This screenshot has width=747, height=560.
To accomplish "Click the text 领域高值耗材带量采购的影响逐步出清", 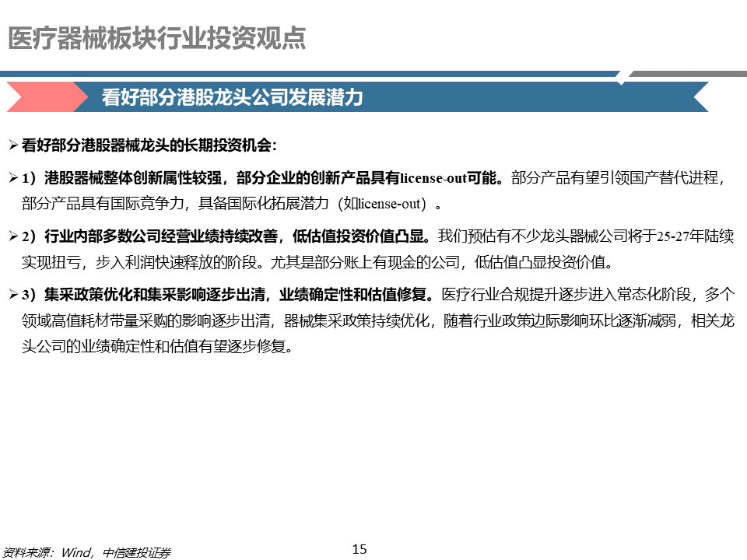I will coord(146,321).
